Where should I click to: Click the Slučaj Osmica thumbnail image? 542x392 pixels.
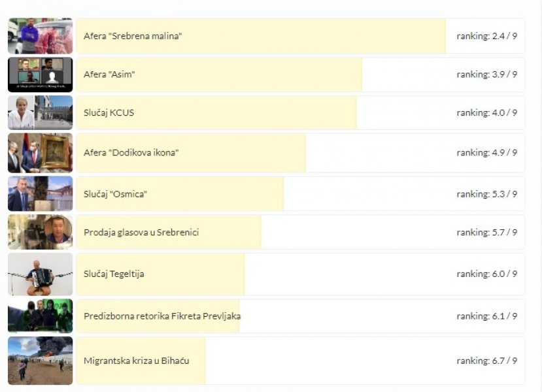coord(40,194)
